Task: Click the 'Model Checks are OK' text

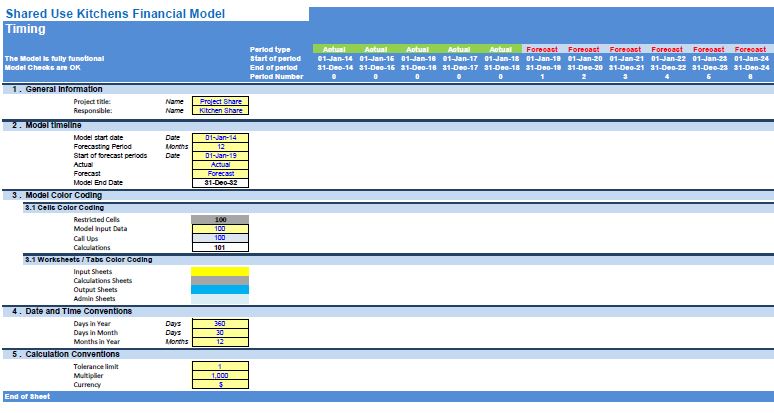Action: pyautogui.click(x=42, y=67)
